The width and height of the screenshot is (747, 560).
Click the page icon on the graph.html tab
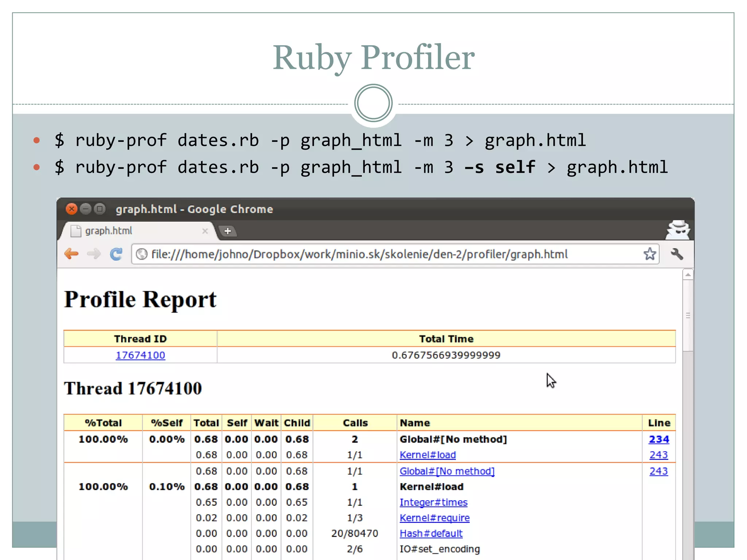tap(76, 231)
